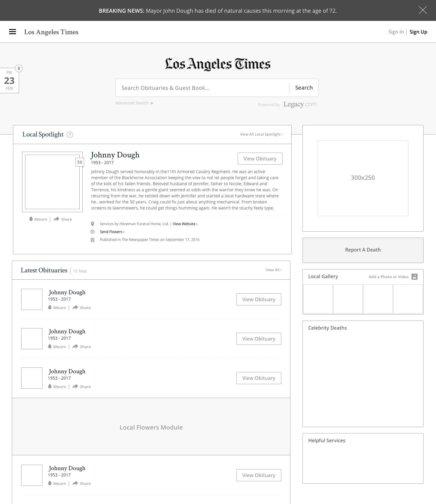Share the Local Spotlight obituary
The width and height of the screenshot is (436, 504).
(63, 219)
